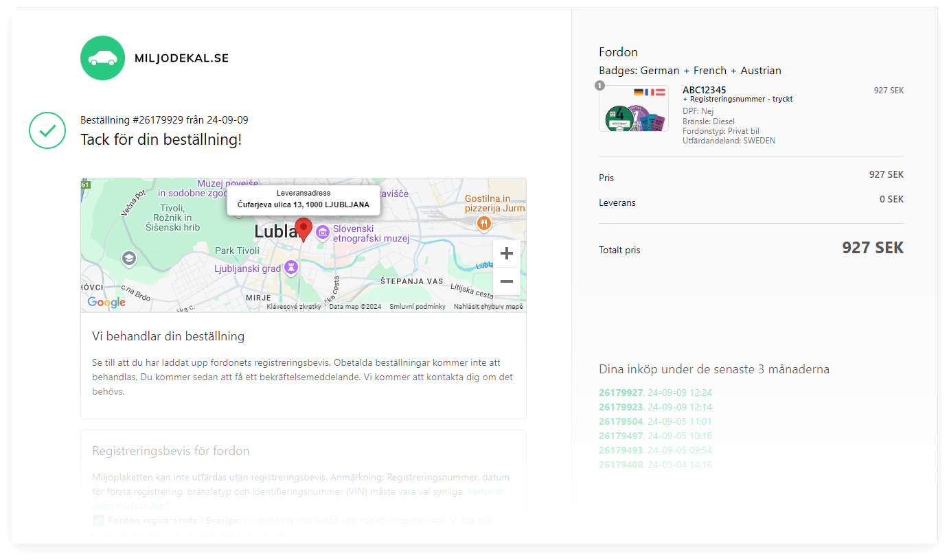Click the green order confirmation checkmark
The image size is (949, 560).
coord(47,130)
